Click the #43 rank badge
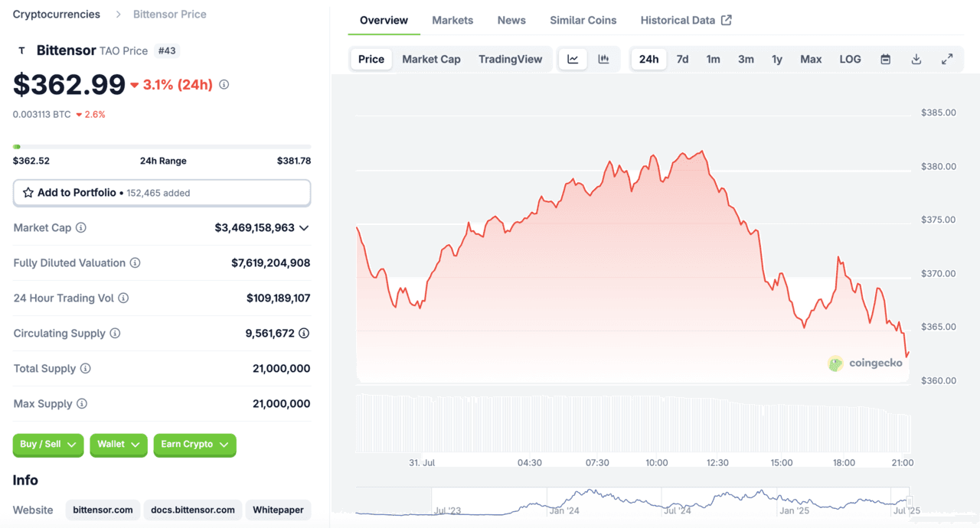The image size is (980, 528). coord(166,51)
